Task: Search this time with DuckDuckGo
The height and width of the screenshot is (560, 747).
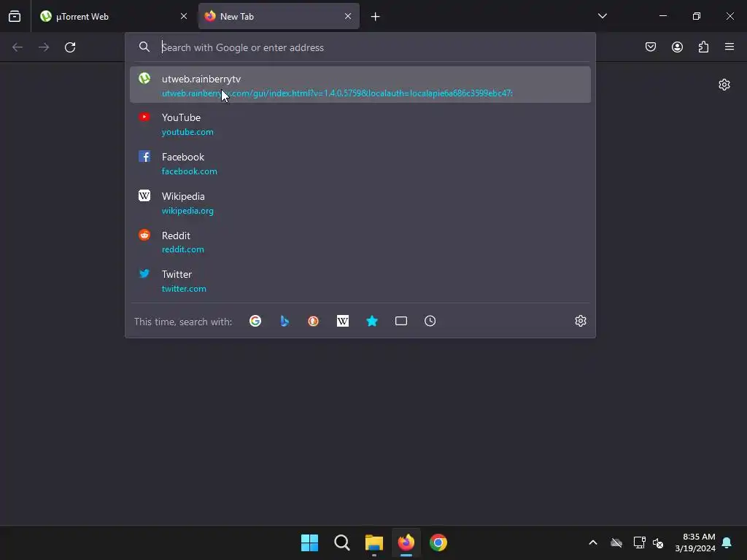Action: click(314, 321)
